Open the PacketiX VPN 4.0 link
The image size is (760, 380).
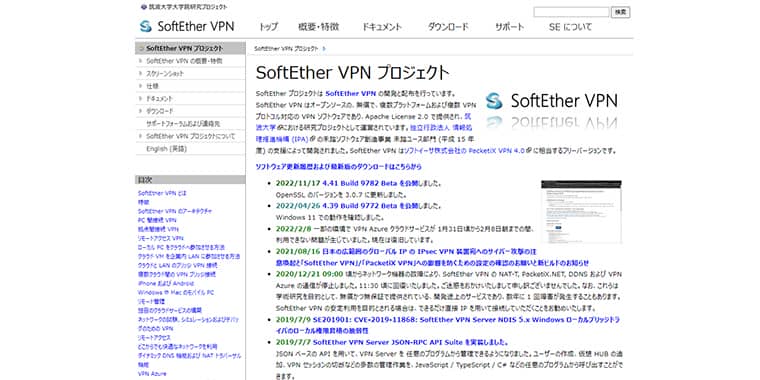click(x=496, y=151)
